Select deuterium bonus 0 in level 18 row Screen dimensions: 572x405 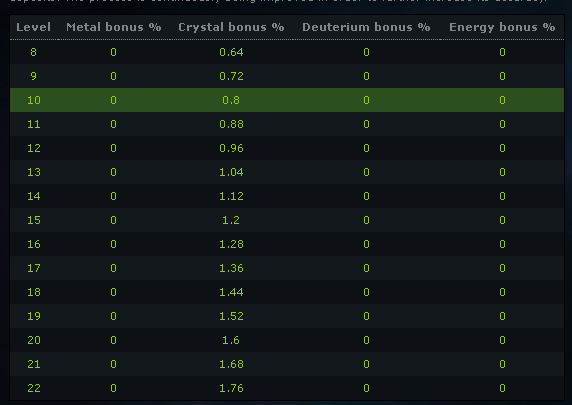pos(366,292)
